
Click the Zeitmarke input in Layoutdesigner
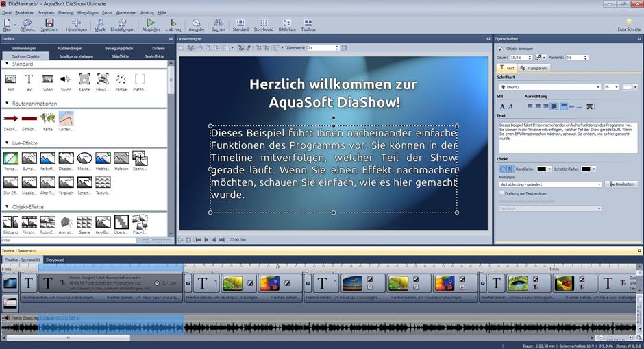[x=321, y=48]
